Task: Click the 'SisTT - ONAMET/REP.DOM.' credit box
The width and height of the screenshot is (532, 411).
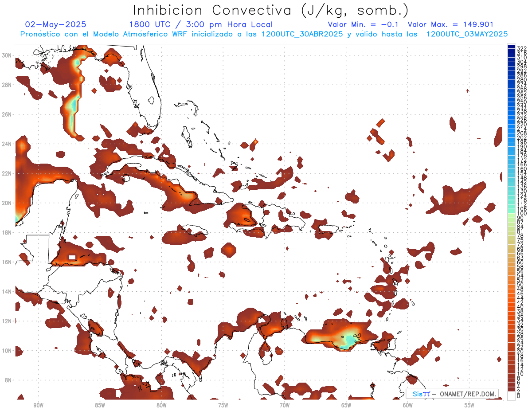Action: pyautogui.click(x=453, y=394)
